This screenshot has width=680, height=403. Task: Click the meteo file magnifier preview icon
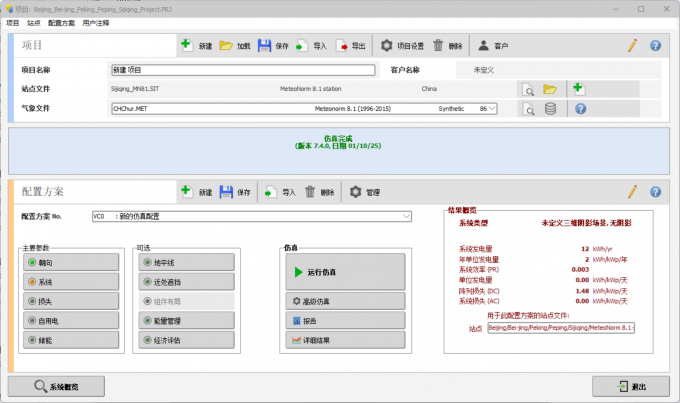tap(529, 109)
